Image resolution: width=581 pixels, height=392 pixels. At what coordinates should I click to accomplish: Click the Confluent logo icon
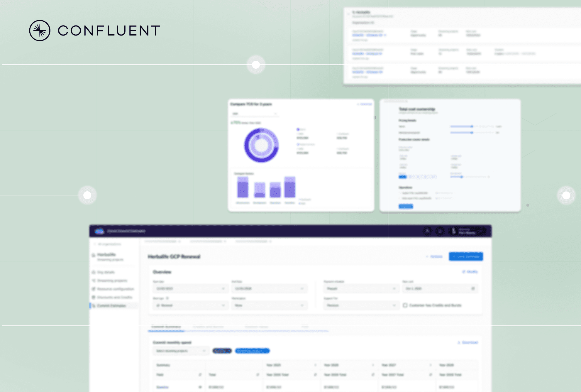pos(40,31)
